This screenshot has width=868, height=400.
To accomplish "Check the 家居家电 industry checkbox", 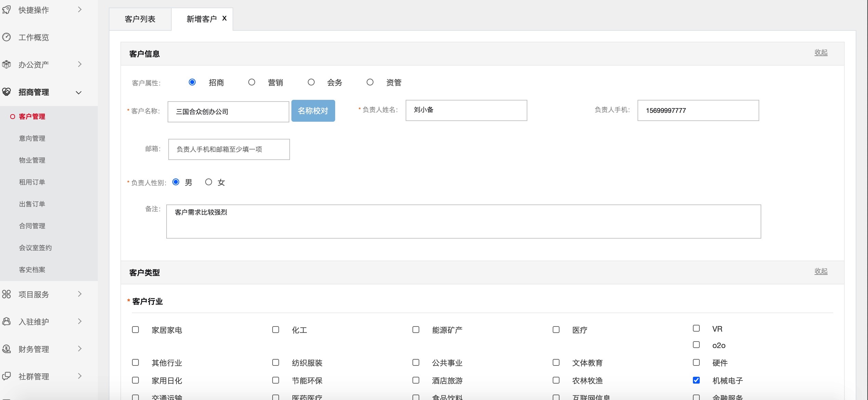I will pyautogui.click(x=135, y=330).
